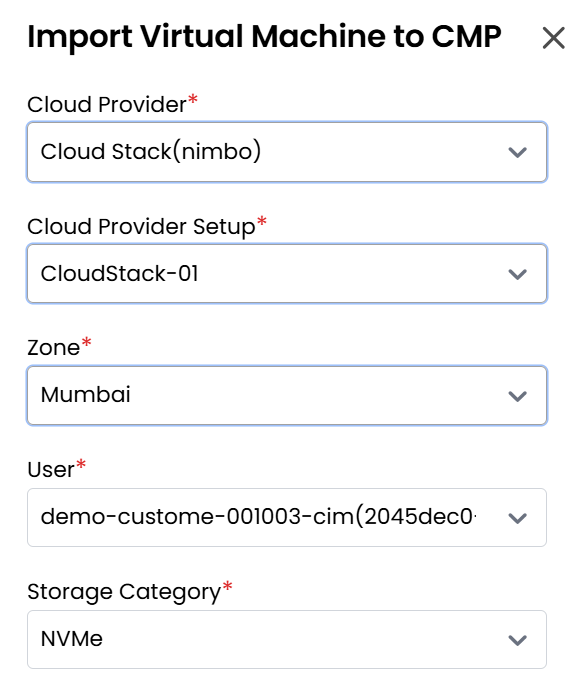Expand the Cloud Provider Setup dropdown
The width and height of the screenshot is (583, 687).
(287, 274)
